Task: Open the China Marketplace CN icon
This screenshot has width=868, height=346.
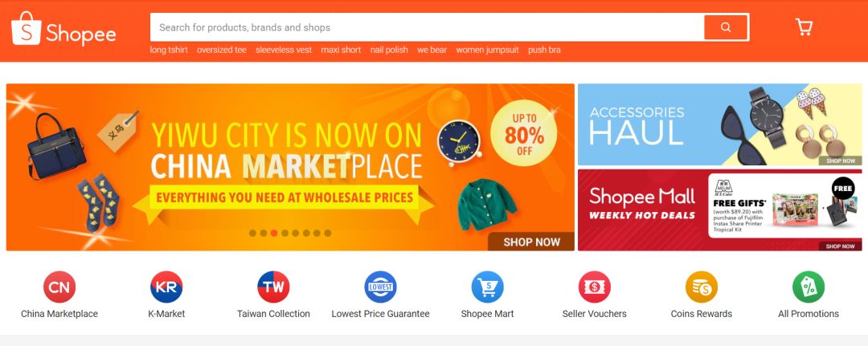Action: coord(59,287)
